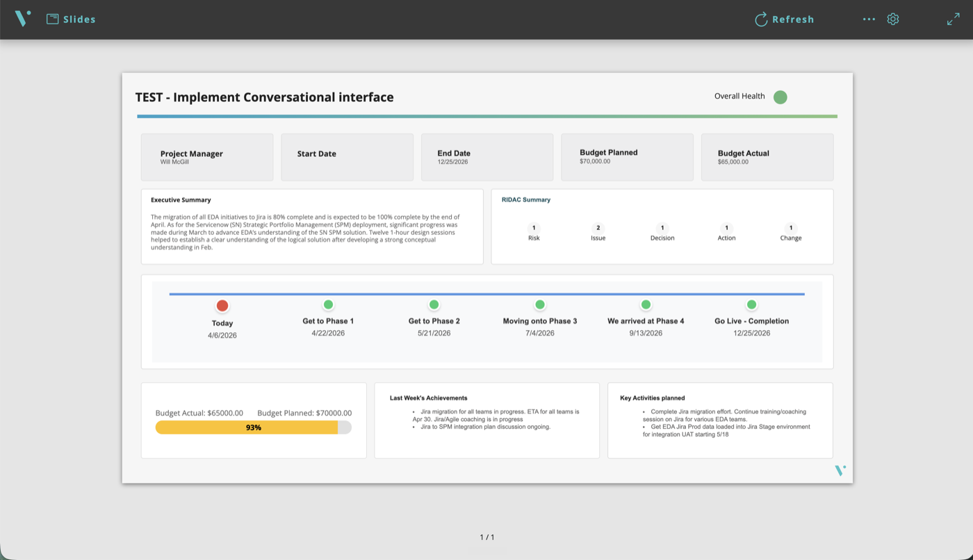Click the Budget Planned: $70000.00 label
This screenshot has width=973, height=560.
pyautogui.click(x=304, y=413)
